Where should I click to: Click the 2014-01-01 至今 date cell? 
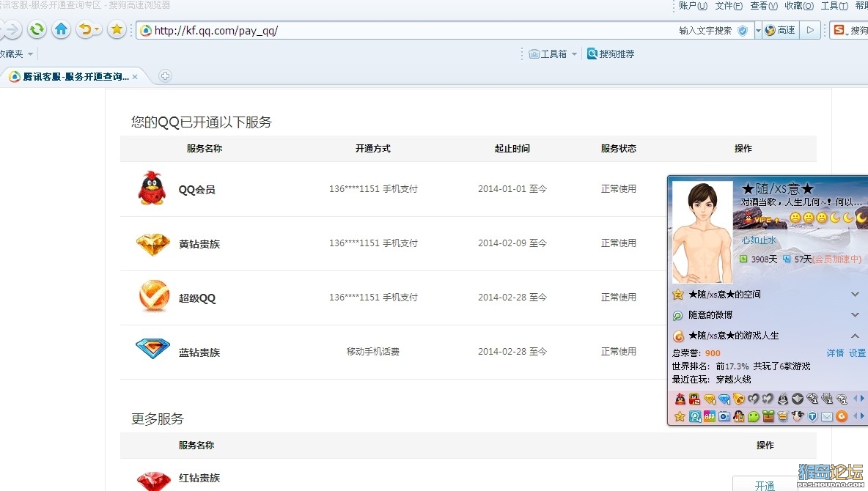coord(512,189)
